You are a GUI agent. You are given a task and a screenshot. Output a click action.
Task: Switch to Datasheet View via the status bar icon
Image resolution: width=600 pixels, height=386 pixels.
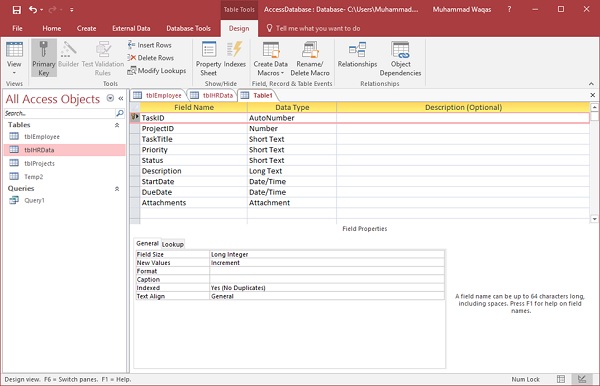(561, 379)
